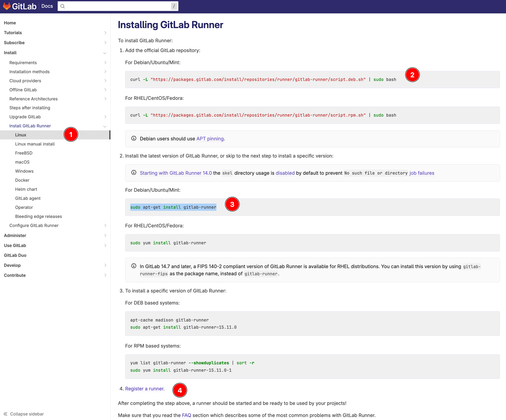This screenshot has width=506, height=420.
Task: Click the GitLab fox logo
Action: click(7, 6)
